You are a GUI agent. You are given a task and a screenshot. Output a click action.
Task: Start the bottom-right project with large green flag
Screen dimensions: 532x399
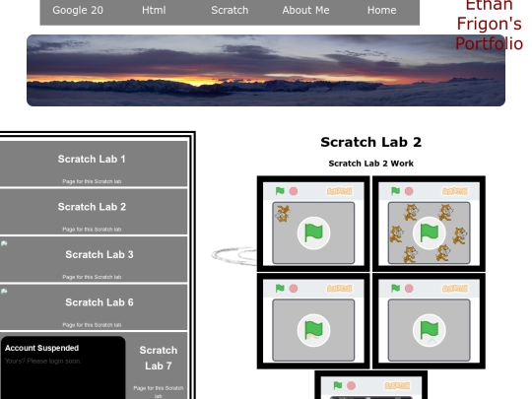click(429, 330)
